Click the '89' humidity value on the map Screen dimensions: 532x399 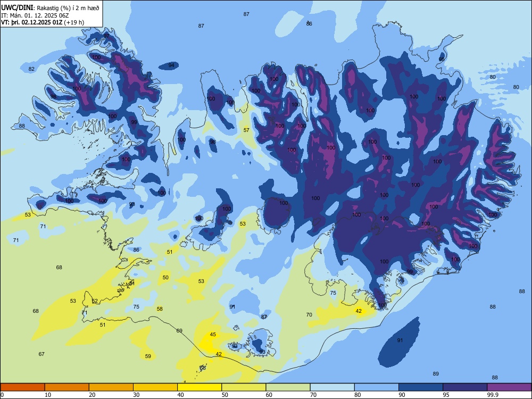point(436,373)
